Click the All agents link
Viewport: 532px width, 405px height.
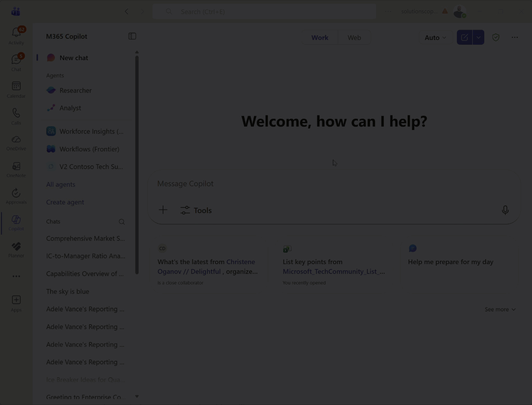[60, 184]
